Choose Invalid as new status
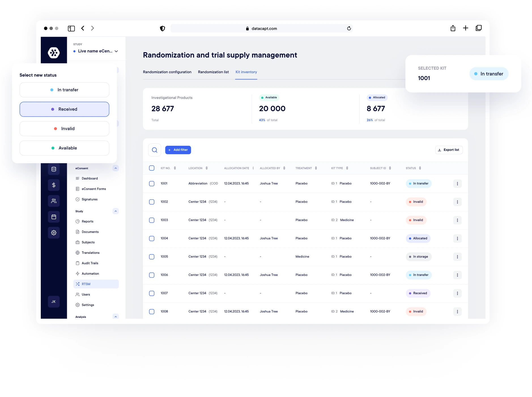Image resolution: width=532 pixels, height=397 pixels. [x=64, y=129]
